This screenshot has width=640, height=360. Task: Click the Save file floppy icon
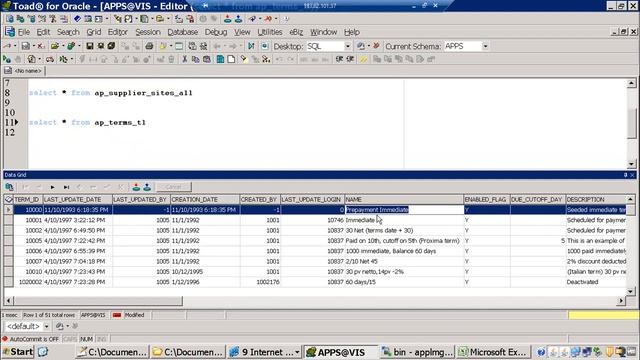click(x=90, y=46)
